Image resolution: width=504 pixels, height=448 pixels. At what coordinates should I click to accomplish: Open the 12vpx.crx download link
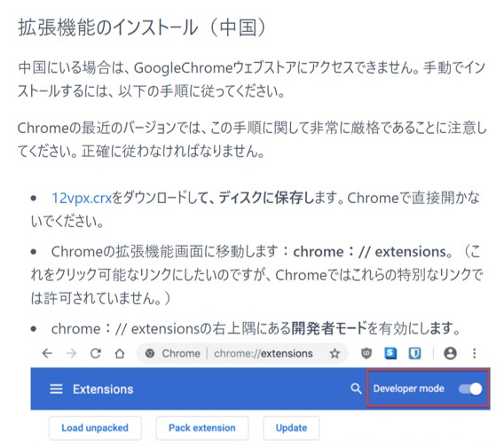tap(82, 198)
